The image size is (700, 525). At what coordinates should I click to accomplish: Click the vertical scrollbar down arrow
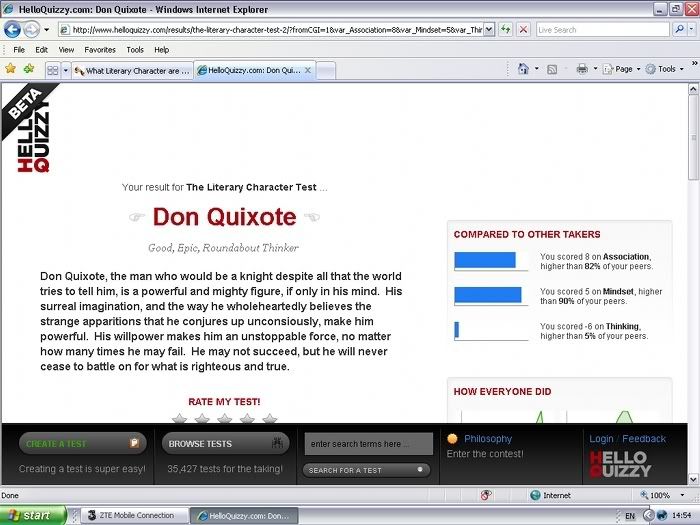point(693,479)
